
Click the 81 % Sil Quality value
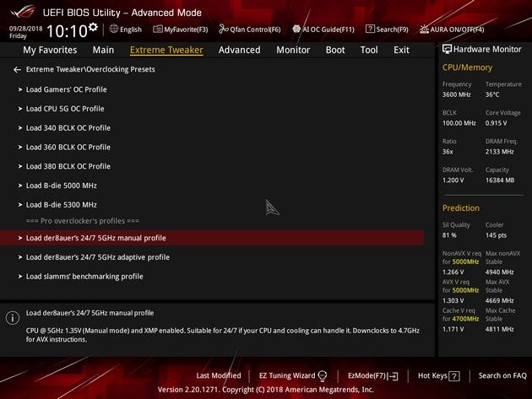click(x=449, y=235)
